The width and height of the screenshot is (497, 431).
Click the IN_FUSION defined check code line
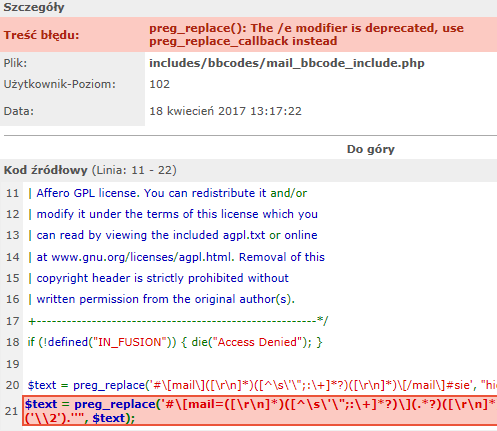(x=175, y=342)
